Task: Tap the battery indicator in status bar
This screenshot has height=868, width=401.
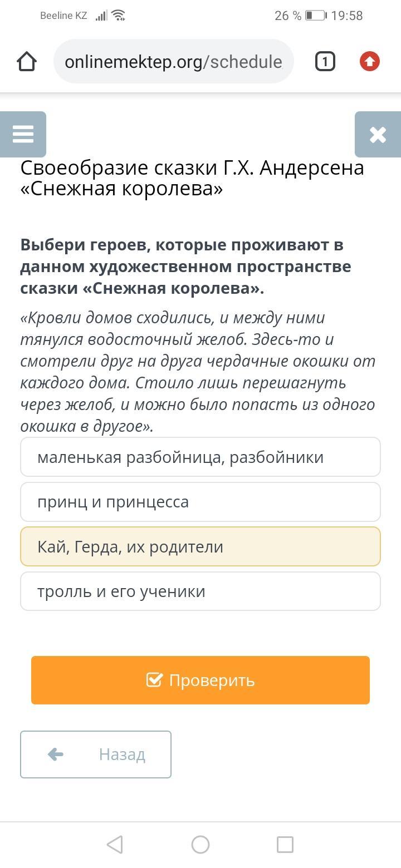Action: (315, 16)
